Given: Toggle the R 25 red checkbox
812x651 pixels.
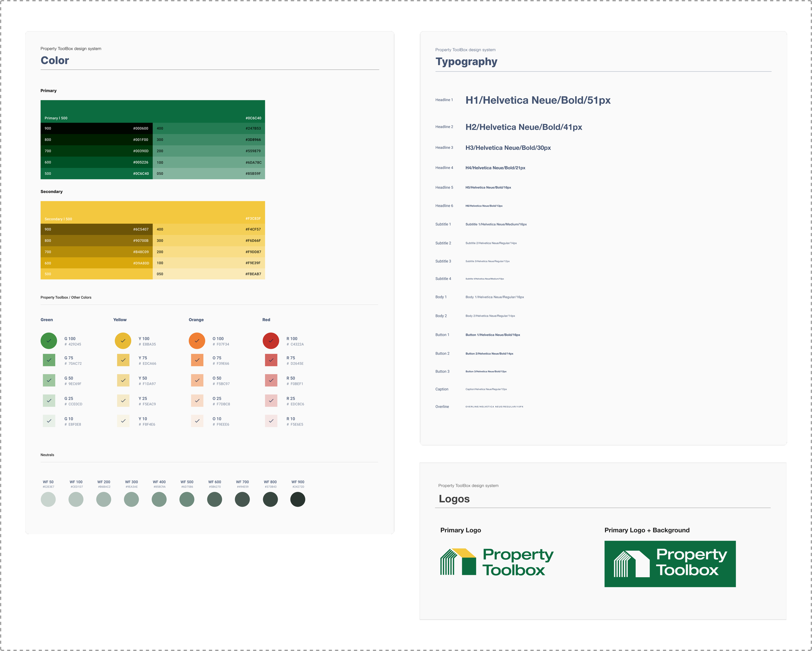Looking at the screenshot, I should pos(271,401).
